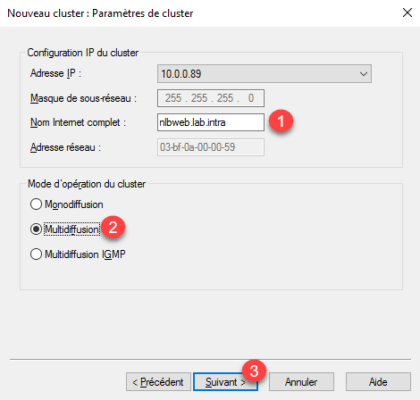
Task: Click the Nom Internet complet field
Action: click(x=211, y=122)
